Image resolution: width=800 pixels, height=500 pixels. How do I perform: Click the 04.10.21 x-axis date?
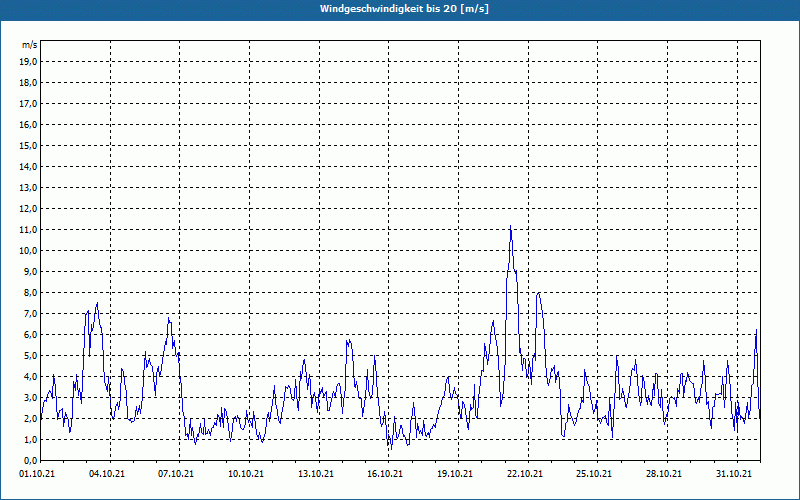coord(107,474)
